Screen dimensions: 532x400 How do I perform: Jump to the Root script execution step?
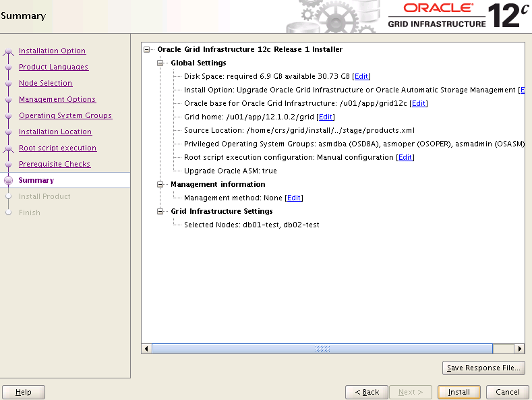click(58, 148)
